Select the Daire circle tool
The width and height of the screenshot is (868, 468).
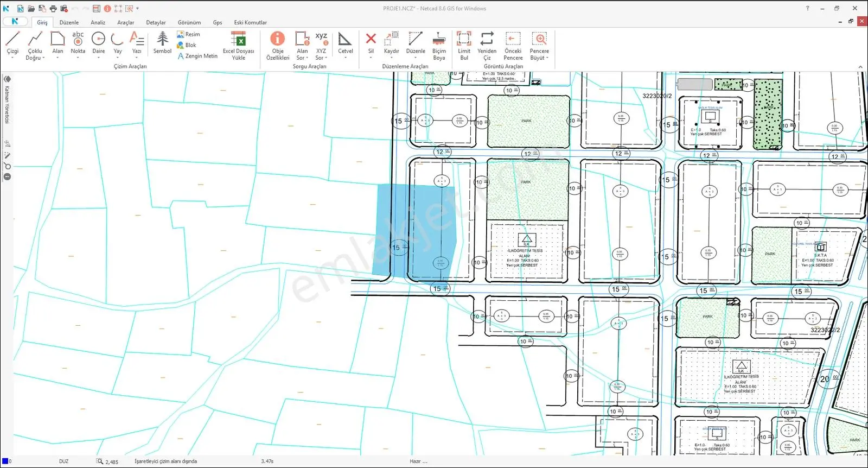tap(99, 45)
